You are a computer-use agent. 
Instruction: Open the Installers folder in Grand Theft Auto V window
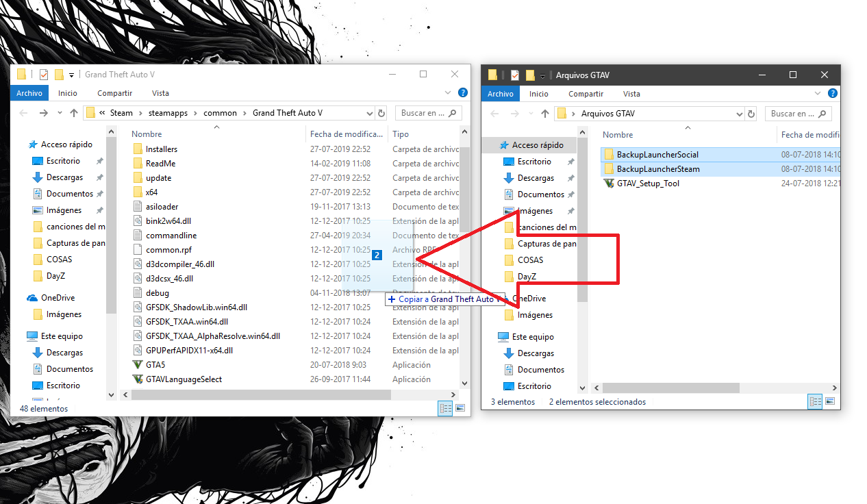coord(162,149)
